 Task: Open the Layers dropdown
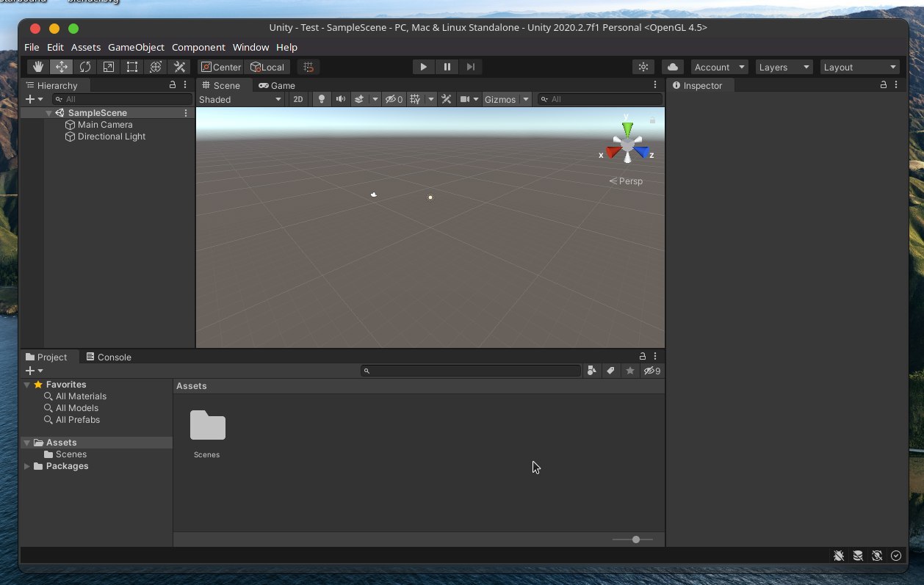coord(784,67)
